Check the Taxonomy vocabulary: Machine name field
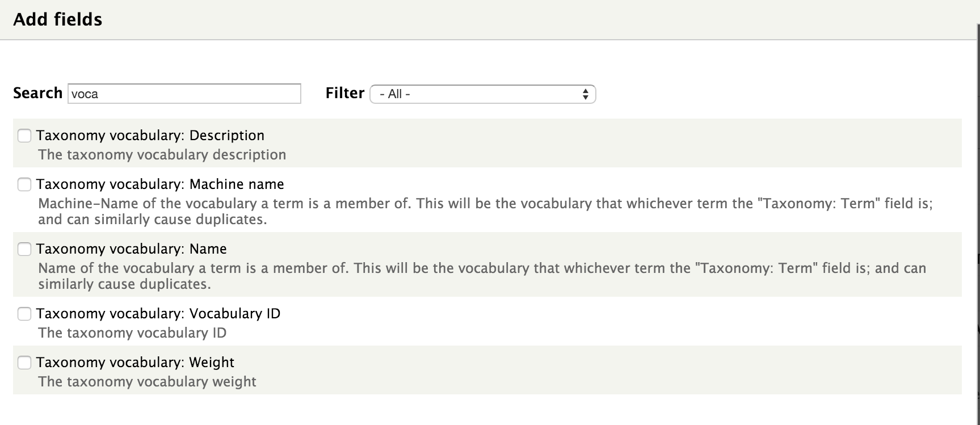 24,184
